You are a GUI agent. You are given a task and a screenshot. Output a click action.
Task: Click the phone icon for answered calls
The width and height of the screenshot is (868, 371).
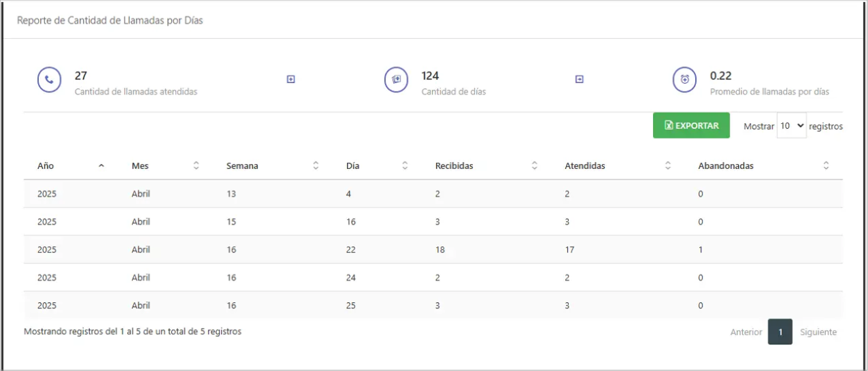click(49, 80)
